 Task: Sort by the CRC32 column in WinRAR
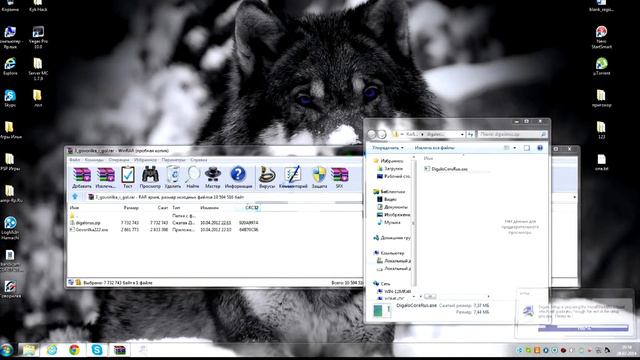pyautogui.click(x=252, y=208)
